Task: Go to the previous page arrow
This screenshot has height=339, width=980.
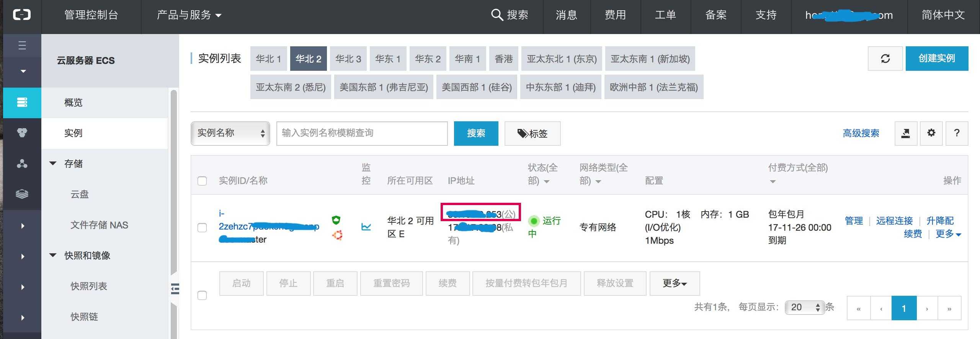Action: pyautogui.click(x=881, y=308)
